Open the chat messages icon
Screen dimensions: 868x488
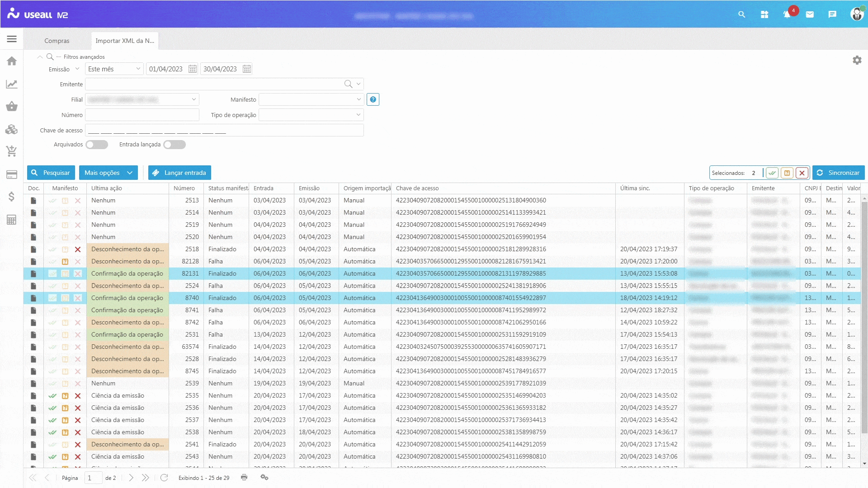pos(832,14)
